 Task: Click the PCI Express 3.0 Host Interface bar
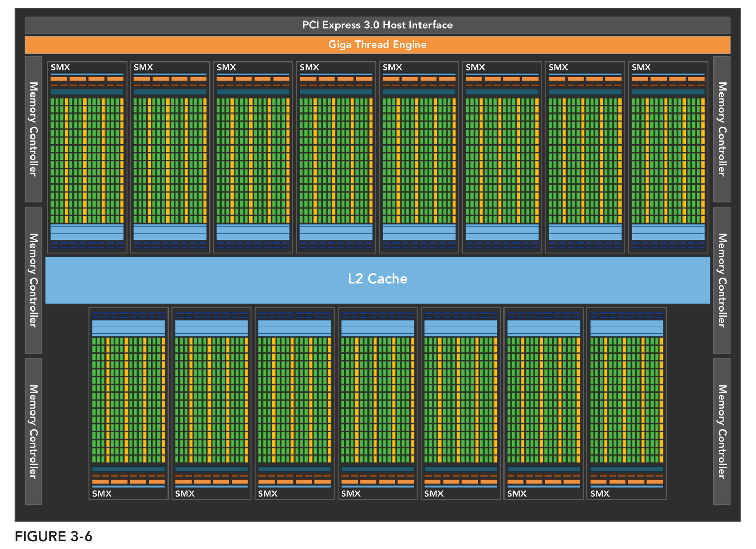[378, 25]
